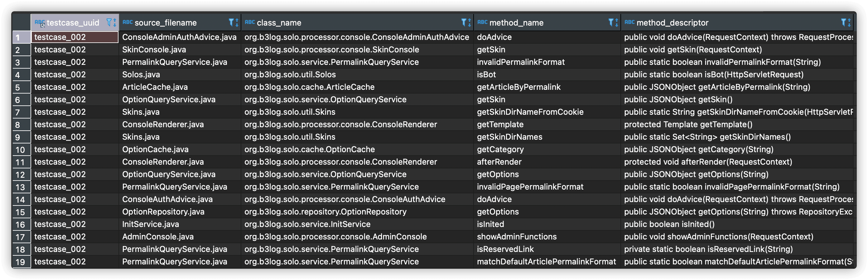This screenshot has width=868, height=280.
Task: Click ABC type icon of method_name column
Action: click(x=482, y=22)
